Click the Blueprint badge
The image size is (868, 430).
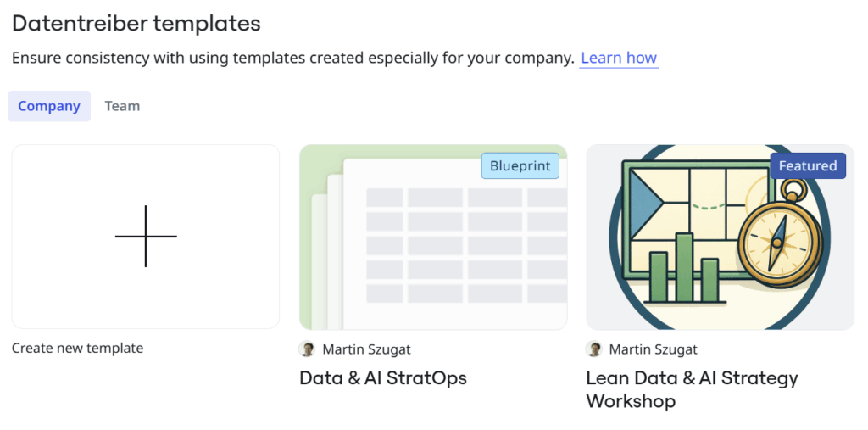click(520, 165)
